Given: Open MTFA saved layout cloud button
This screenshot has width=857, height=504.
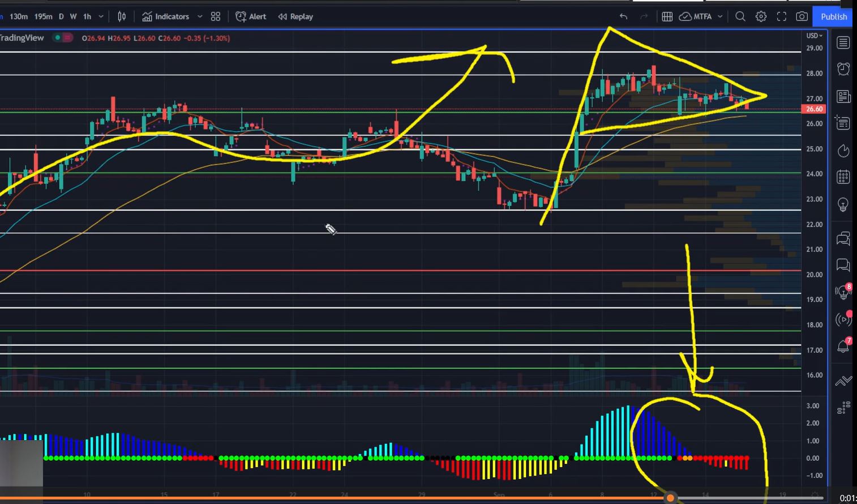Looking at the screenshot, I should coord(696,16).
